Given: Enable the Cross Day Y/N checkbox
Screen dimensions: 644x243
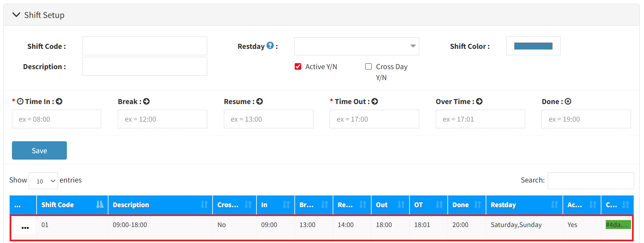Looking at the screenshot, I should 369,66.
